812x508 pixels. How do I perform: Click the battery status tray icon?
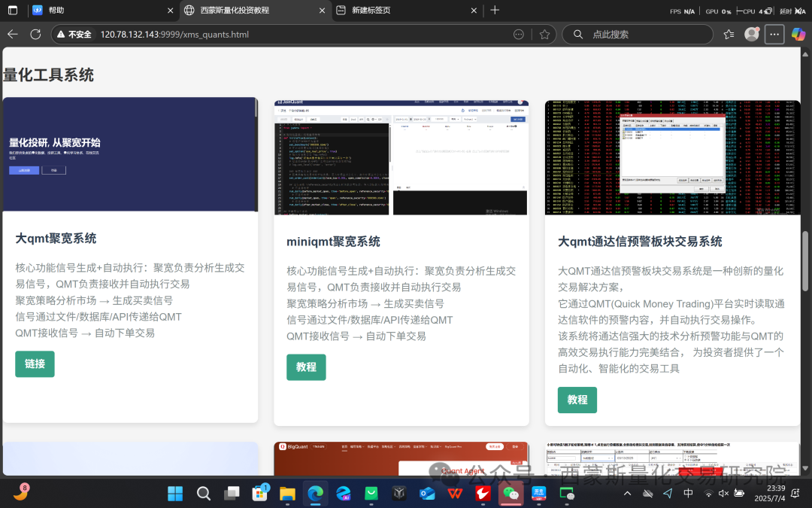click(739, 494)
